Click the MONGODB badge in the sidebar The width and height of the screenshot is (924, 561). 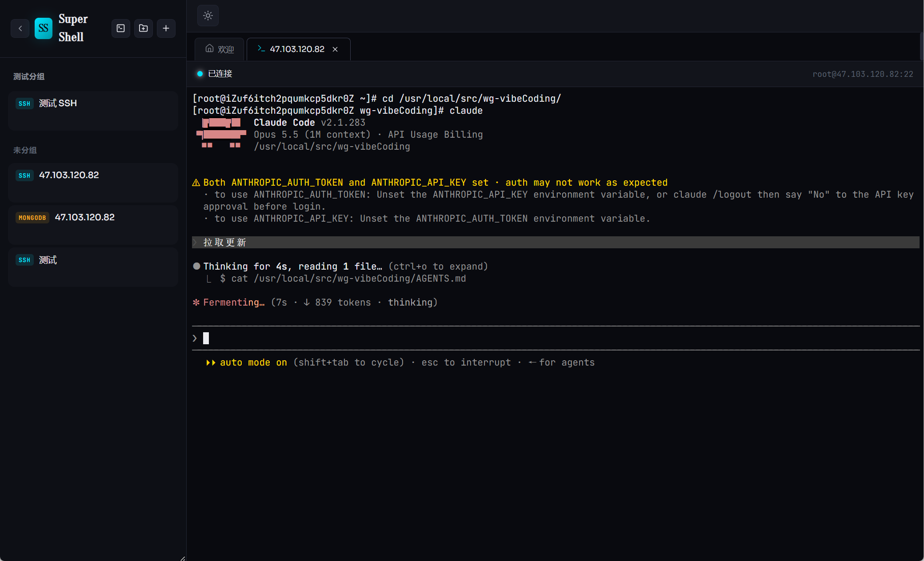32,218
